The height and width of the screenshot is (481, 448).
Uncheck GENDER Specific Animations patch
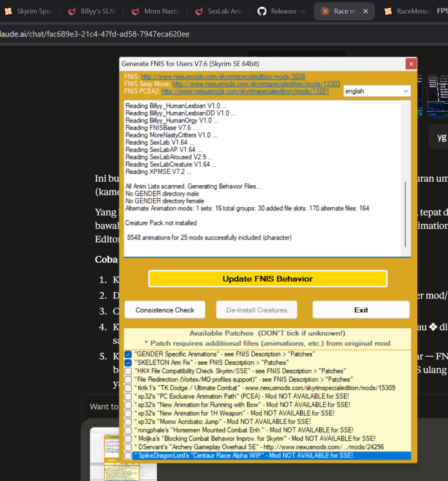click(x=128, y=354)
